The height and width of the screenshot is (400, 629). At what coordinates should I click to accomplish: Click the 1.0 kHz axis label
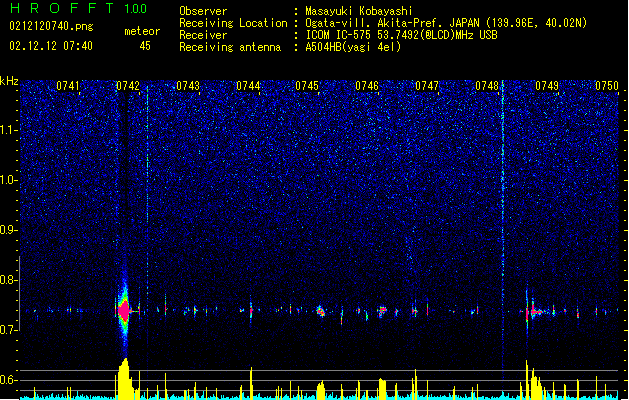pyautogui.click(x=8, y=180)
